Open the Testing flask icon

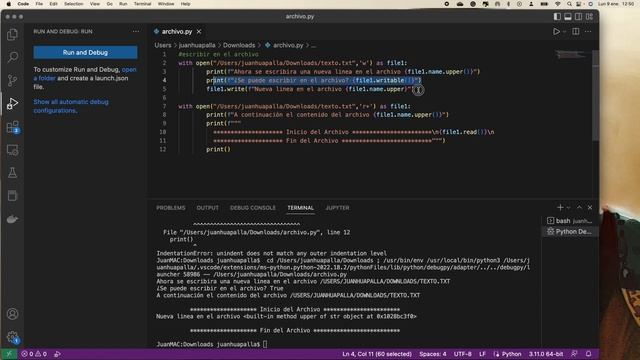point(12,173)
